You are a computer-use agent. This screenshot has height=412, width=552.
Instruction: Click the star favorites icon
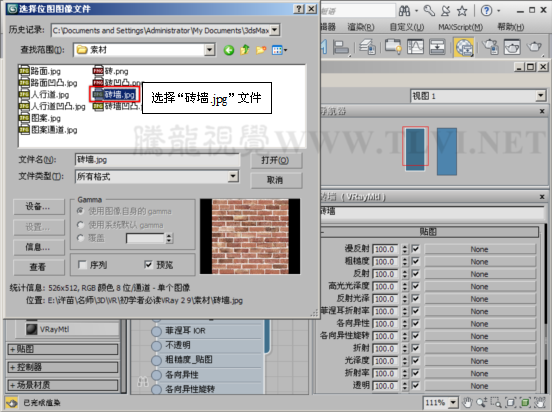462,11
